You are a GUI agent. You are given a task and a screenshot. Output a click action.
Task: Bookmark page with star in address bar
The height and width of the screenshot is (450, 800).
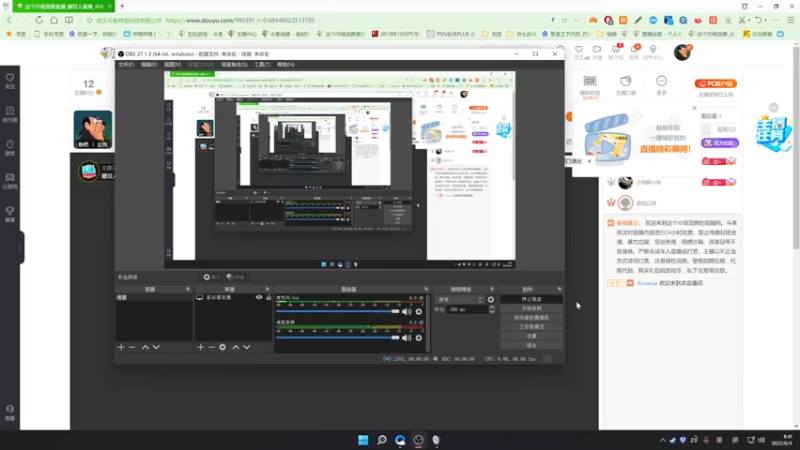click(x=89, y=20)
